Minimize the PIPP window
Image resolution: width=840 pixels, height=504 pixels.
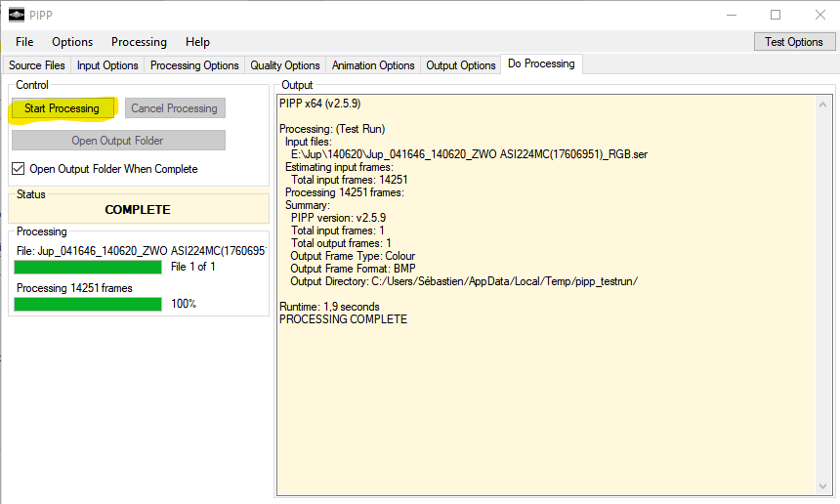click(732, 15)
